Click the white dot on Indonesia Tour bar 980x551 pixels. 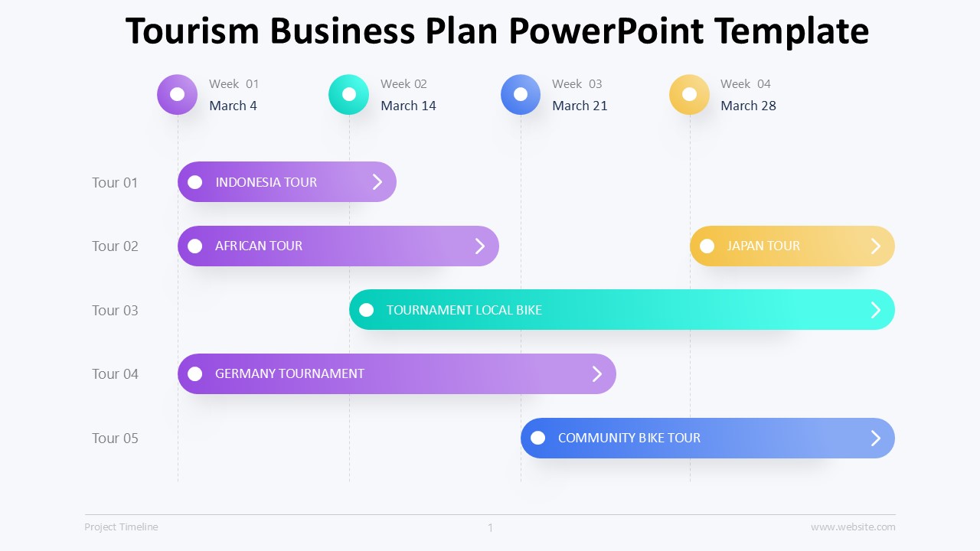[x=195, y=182]
